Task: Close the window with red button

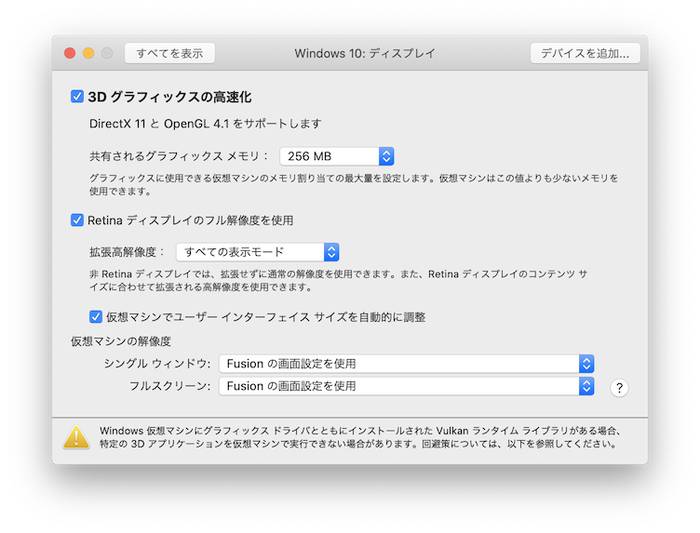Action: pos(70,53)
